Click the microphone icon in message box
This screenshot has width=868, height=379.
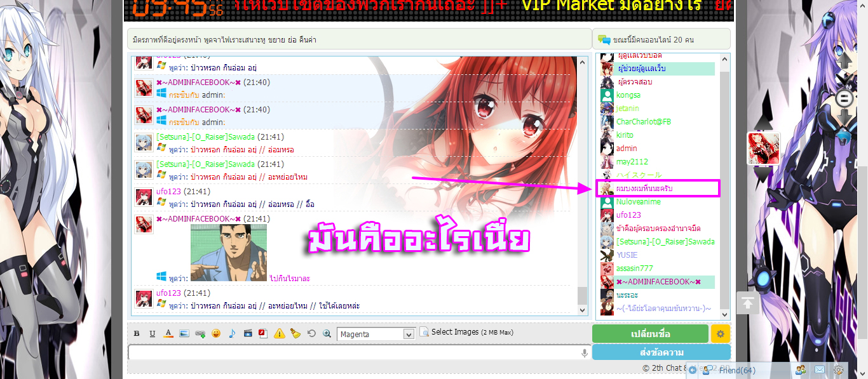pos(585,353)
